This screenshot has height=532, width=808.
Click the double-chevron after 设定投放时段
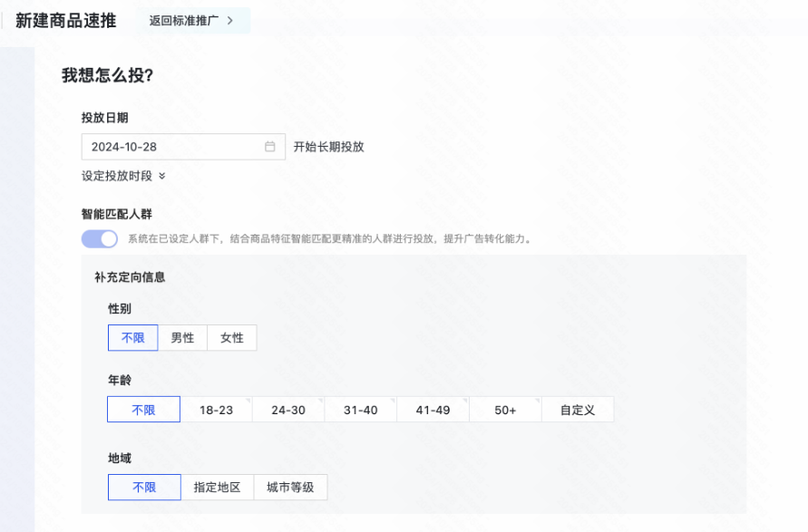163,178
